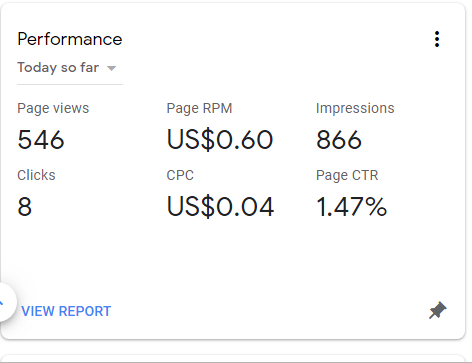Click the dropdown arrow beside Today so far
472x363 pixels.
(x=111, y=68)
